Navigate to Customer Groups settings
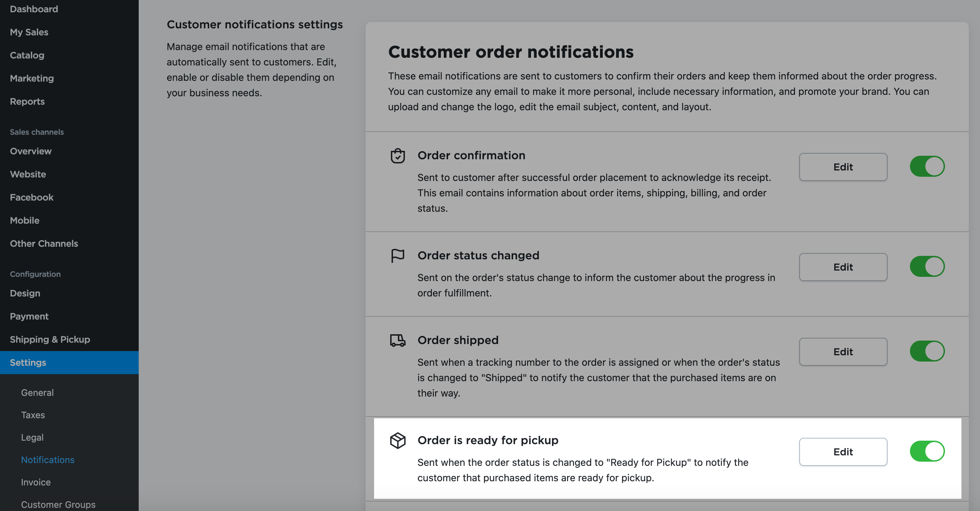 point(58,504)
